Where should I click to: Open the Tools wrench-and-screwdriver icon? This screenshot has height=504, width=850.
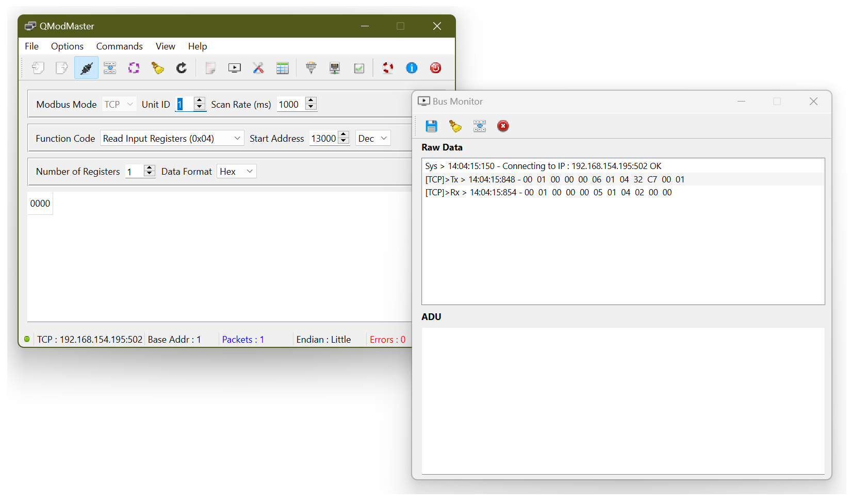click(258, 68)
